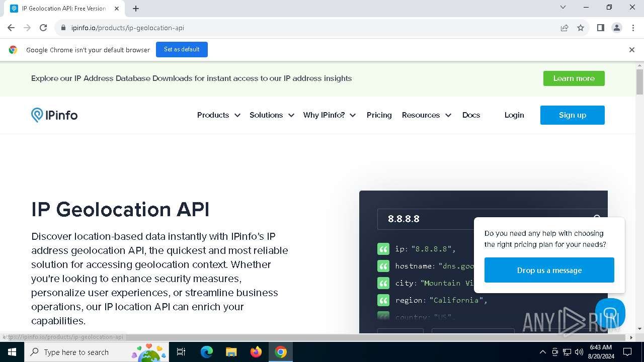Screen dimensions: 644x362
Task: Click the IPinfo logo in the site header
Action: coord(54,115)
